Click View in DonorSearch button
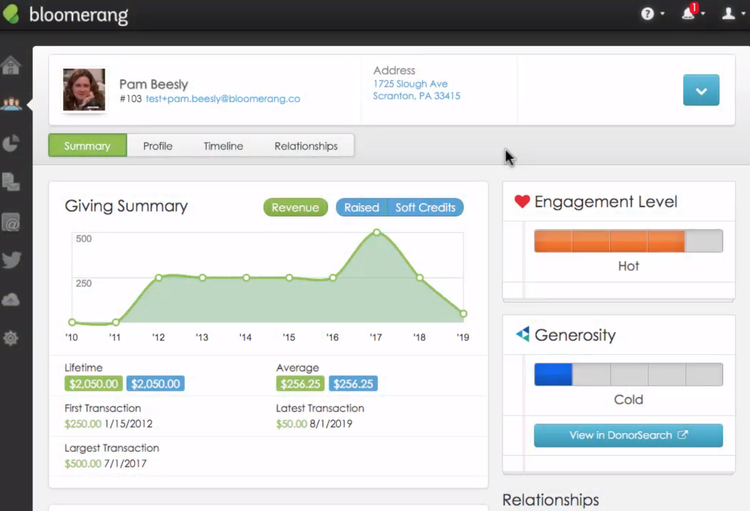Viewport: 750px width, 511px height. point(628,435)
